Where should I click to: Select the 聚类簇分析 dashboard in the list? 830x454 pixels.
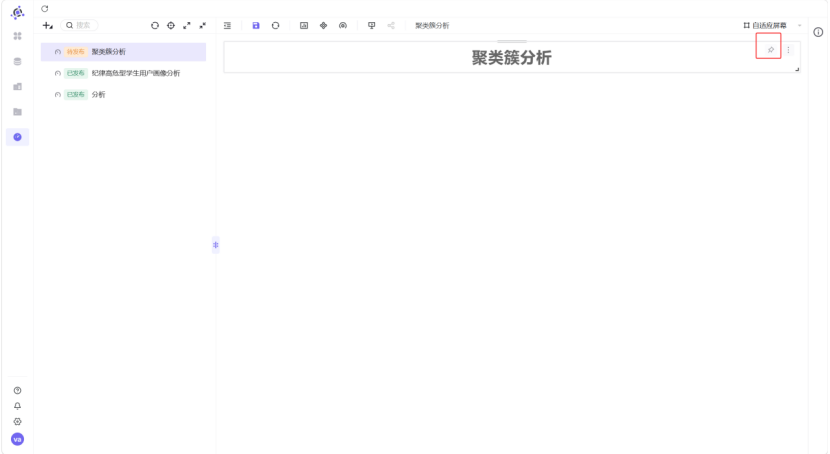point(123,52)
